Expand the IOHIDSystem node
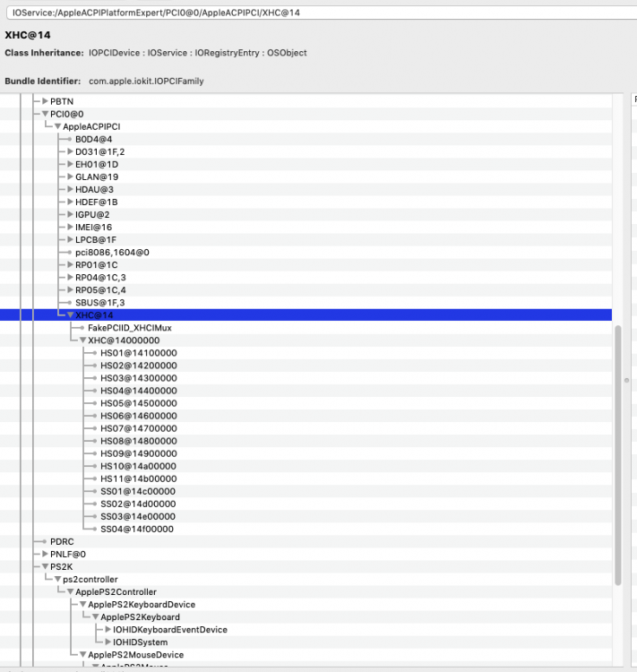This screenshot has height=672, width=637. point(108,642)
